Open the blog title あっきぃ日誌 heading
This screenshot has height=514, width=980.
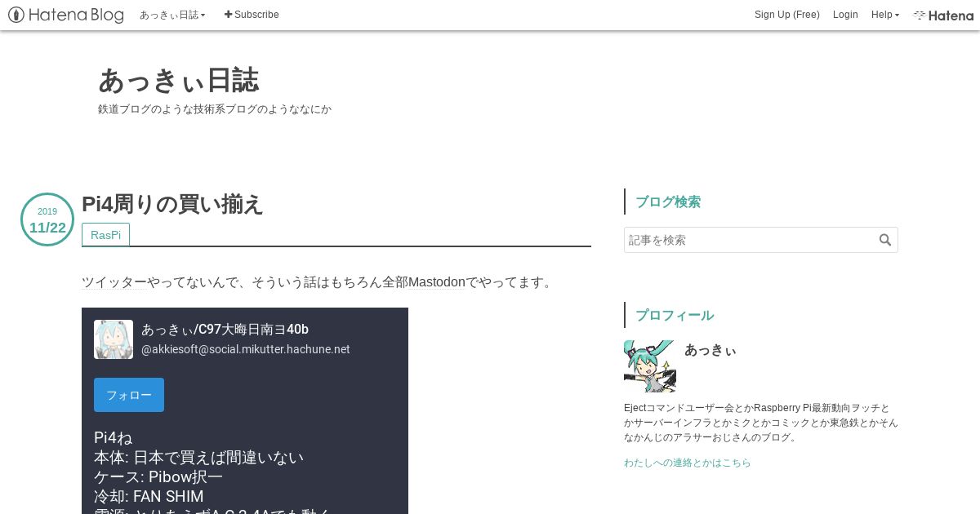point(179,80)
